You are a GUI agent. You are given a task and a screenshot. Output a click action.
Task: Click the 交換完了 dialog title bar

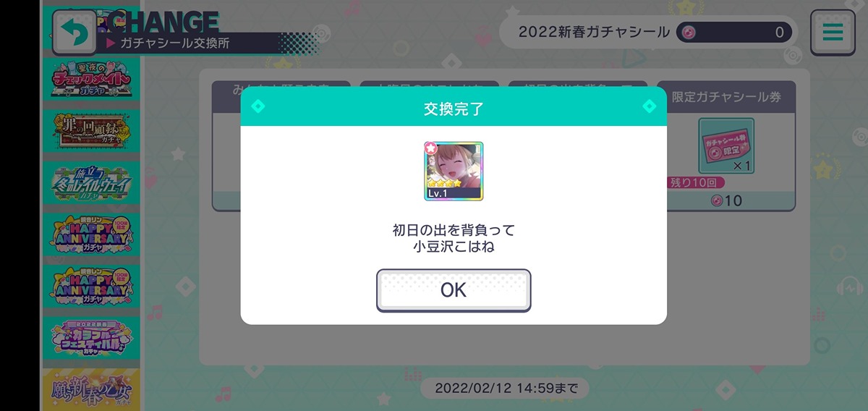(454, 109)
